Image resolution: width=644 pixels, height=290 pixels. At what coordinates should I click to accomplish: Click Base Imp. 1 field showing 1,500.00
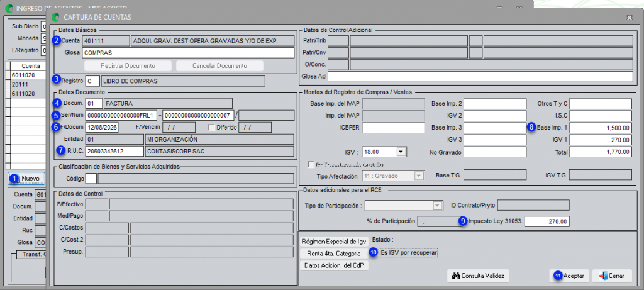click(601, 128)
